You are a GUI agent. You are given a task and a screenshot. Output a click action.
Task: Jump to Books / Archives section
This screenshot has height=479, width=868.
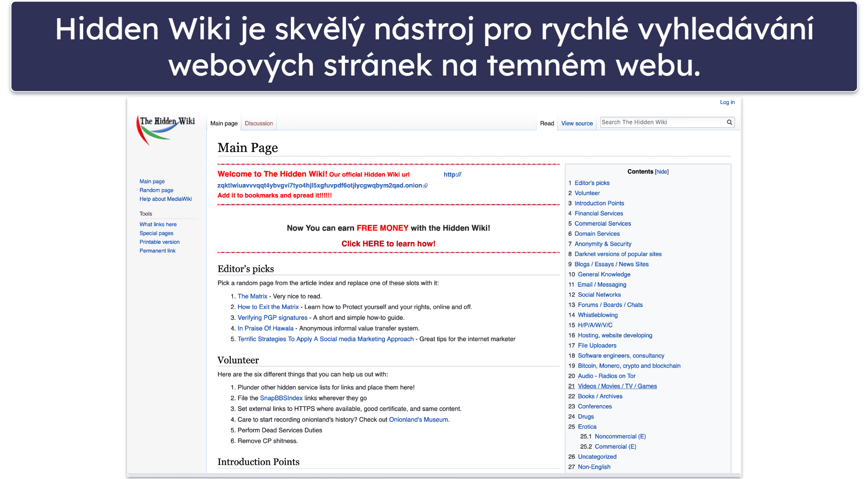click(x=600, y=397)
